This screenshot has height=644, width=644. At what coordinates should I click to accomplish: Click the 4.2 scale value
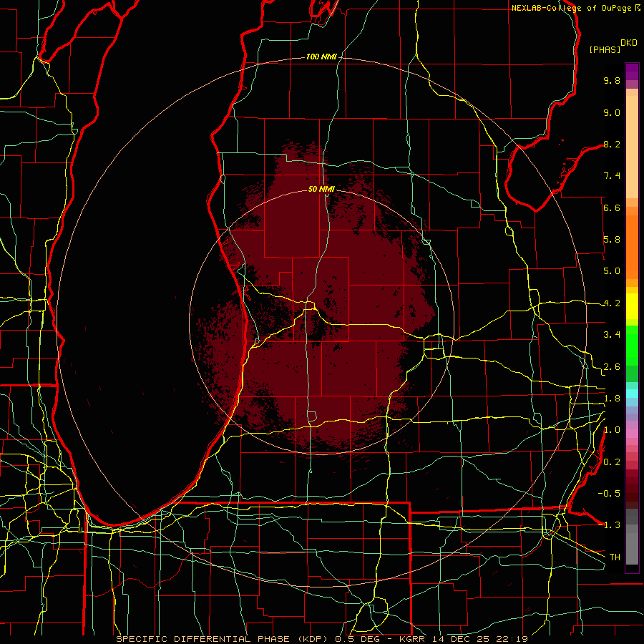(x=612, y=303)
